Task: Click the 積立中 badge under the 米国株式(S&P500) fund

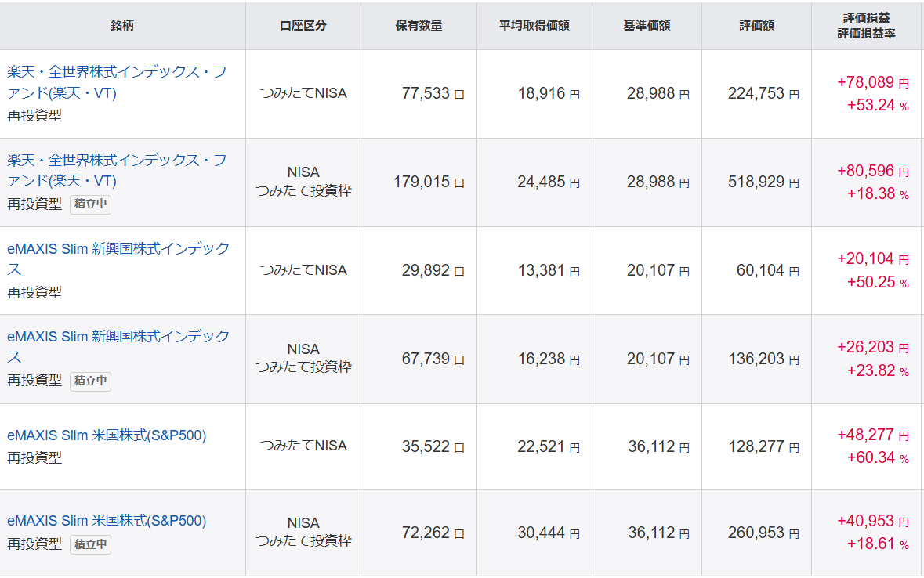Action: (x=90, y=544)
